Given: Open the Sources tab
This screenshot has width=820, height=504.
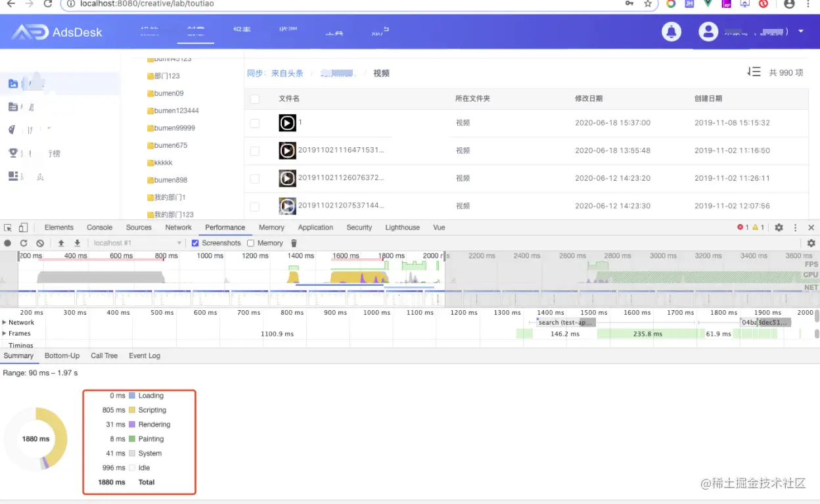Looking at the screenshot, I should click(x=139, y=227).
